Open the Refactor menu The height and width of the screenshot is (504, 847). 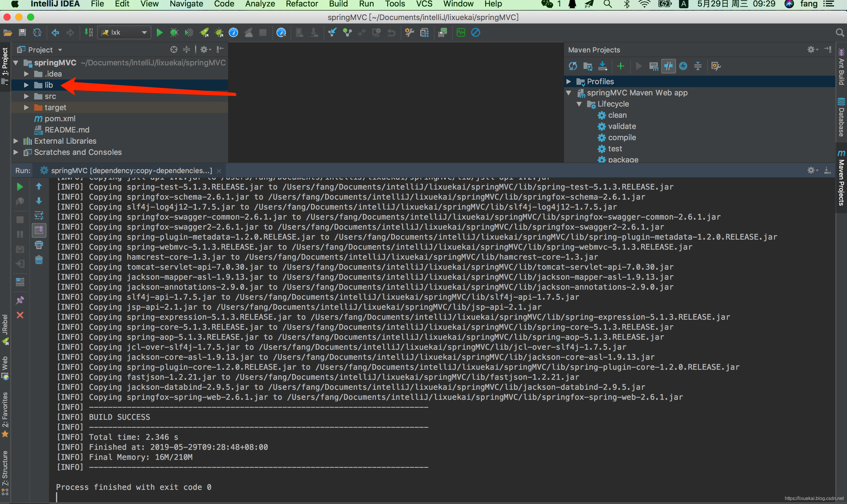point(302,4)
